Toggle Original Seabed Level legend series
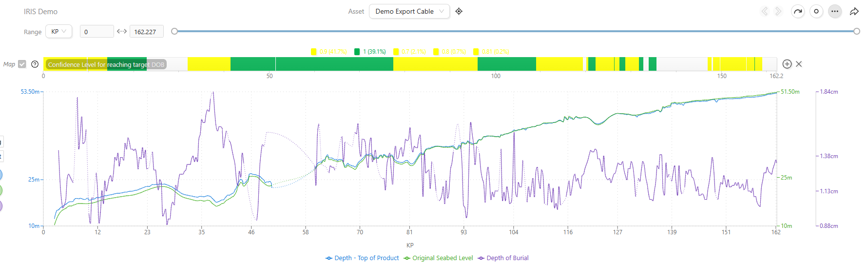The image size is (868, 265). point(438,258)
